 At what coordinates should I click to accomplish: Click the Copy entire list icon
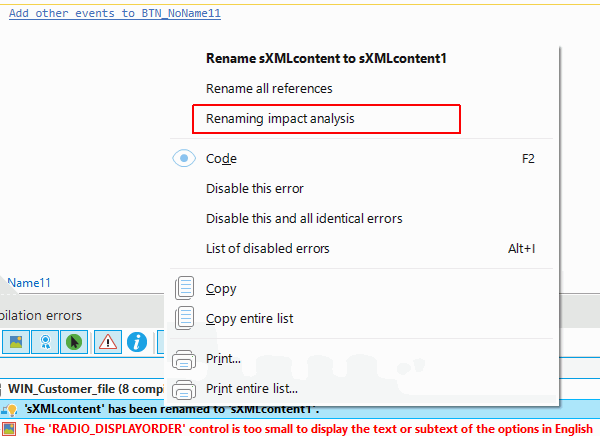point(185,318)
